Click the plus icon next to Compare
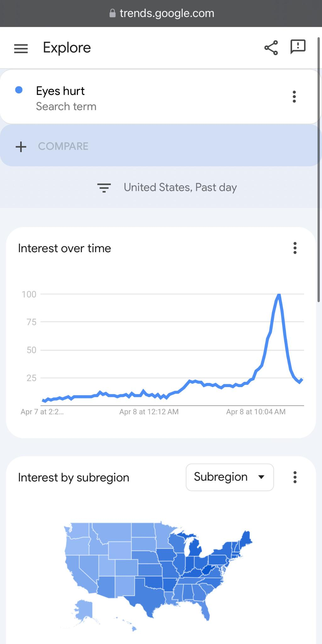Viewport: 322px width, 644px height. tap(21, 147)
